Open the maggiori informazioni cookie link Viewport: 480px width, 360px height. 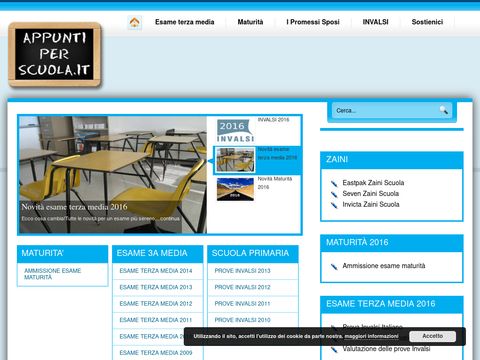[x=371, y=336]
